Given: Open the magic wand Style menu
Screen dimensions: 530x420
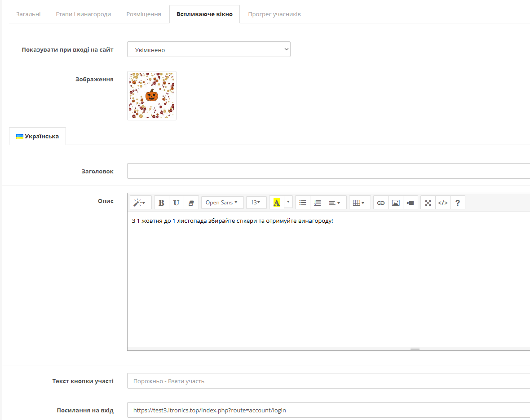Looking at the screenshot, I should (141, 203).
